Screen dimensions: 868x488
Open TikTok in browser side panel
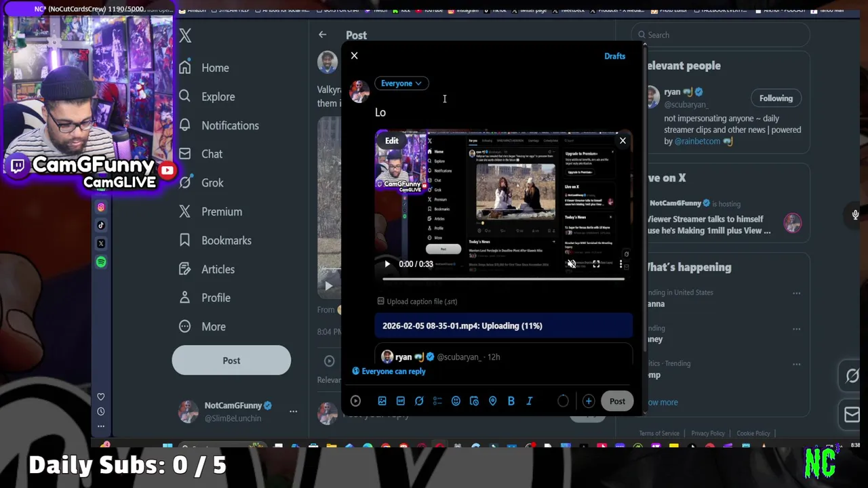(x=101, y=225)
